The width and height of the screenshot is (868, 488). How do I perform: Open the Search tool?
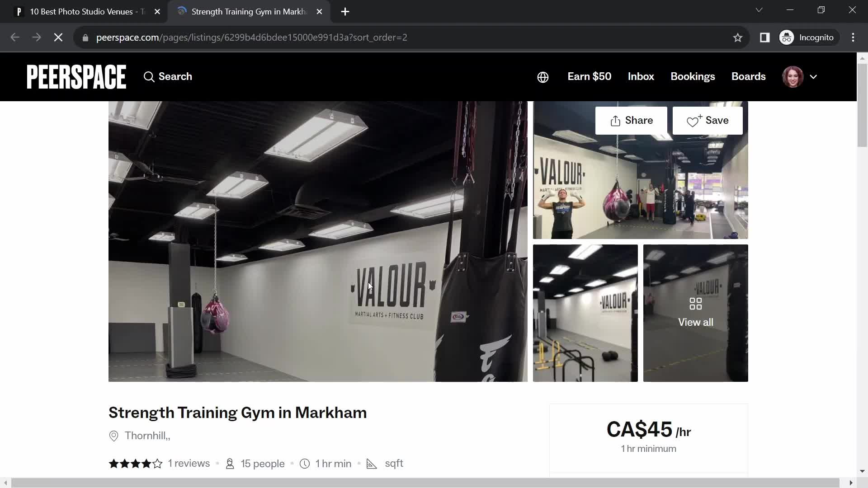click(x=168, y=76)
